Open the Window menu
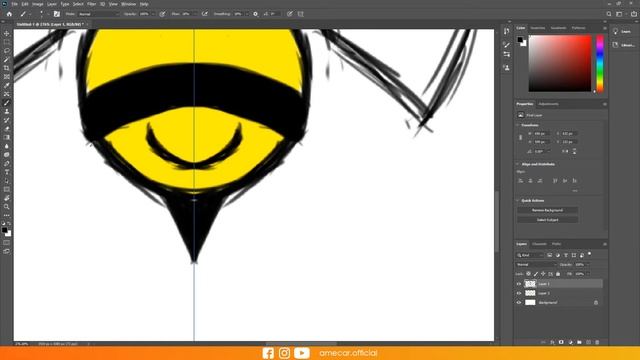Screen dimensions: 640x360 tap(129, 4)
